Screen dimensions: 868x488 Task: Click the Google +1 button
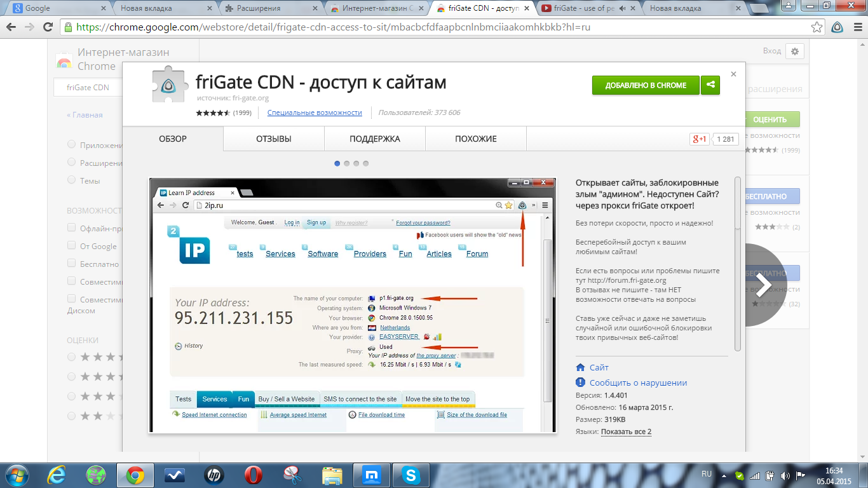(699, 139)
